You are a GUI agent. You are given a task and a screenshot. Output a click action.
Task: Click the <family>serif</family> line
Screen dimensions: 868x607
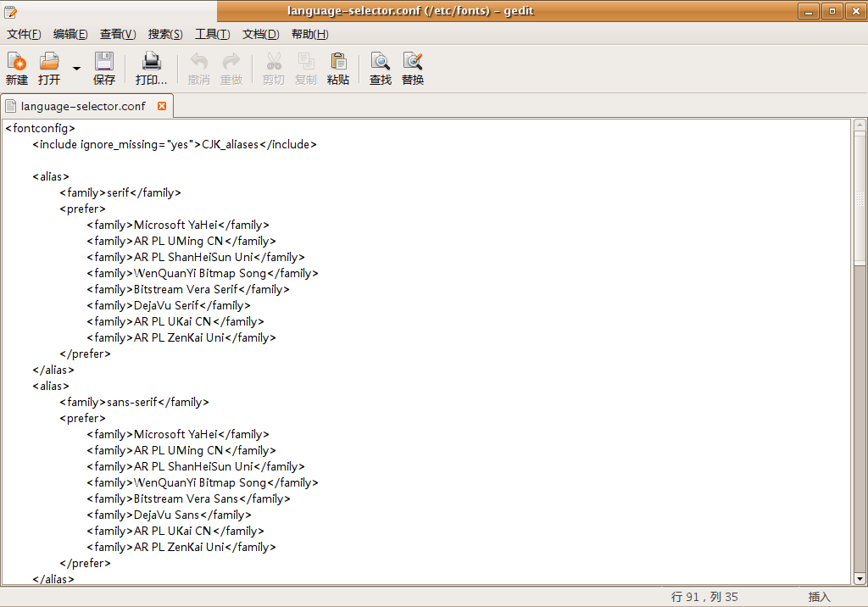120,192
